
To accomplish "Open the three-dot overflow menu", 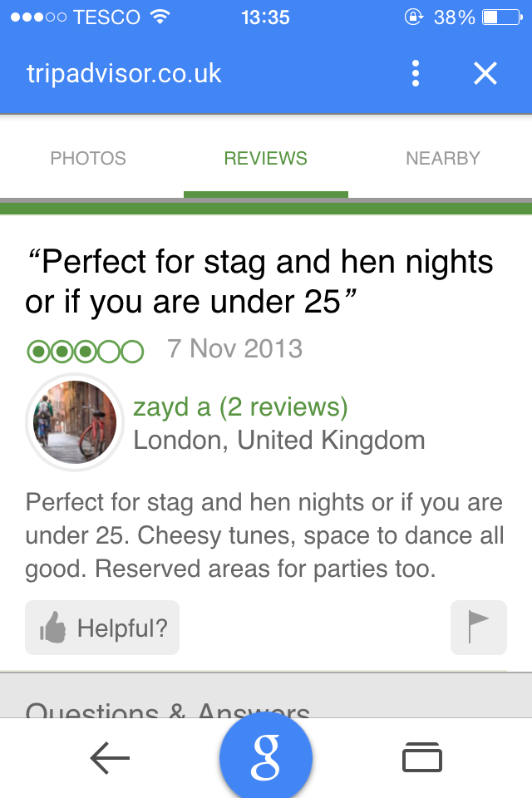I will click(x=416, y=74).
